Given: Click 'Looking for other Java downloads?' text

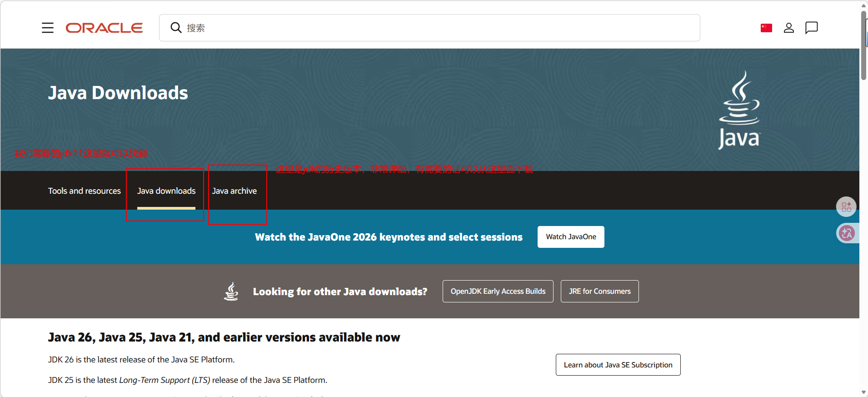Looking at the screenshot, I should tap(340, 291).
